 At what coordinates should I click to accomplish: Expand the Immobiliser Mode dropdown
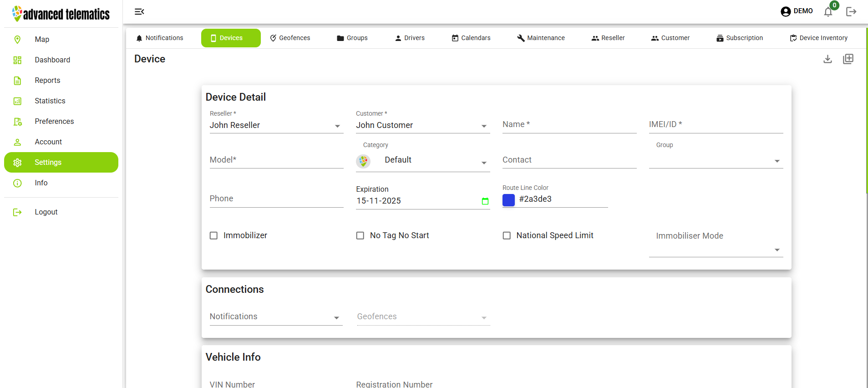click(716, 250)
